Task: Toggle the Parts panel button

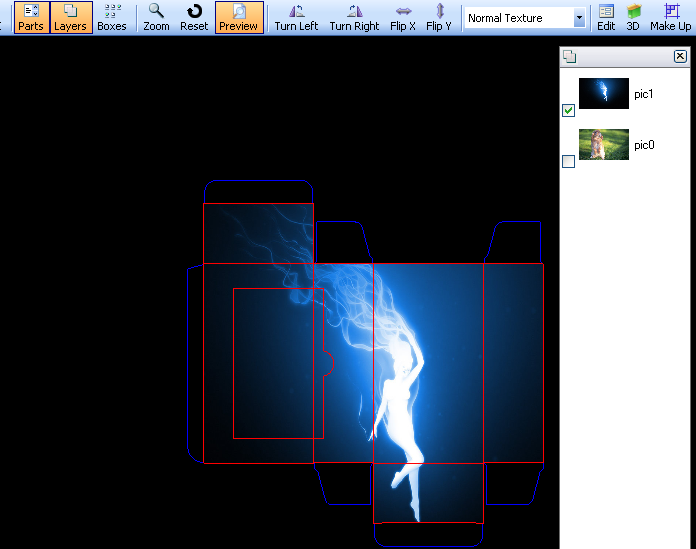Action: (31, 17)
